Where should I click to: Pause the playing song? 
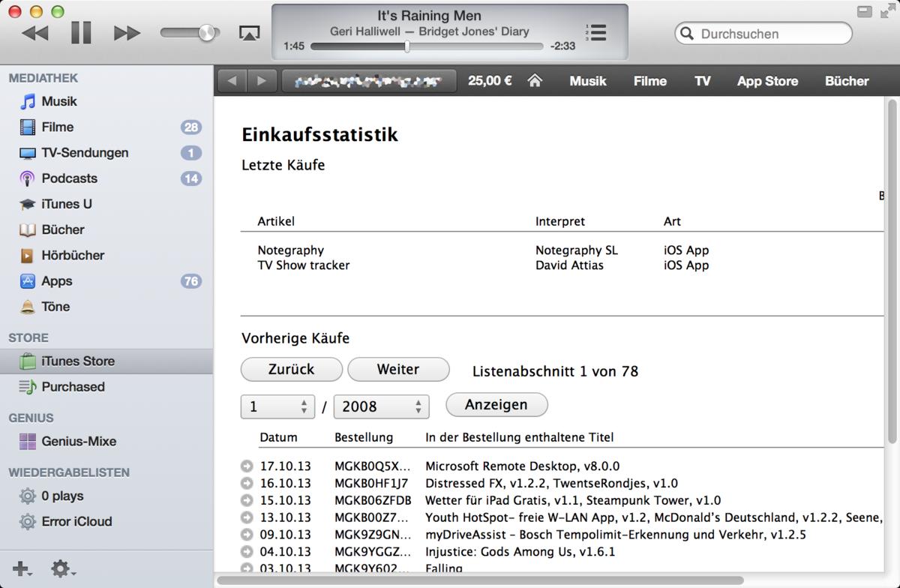[x=81, y=33]
